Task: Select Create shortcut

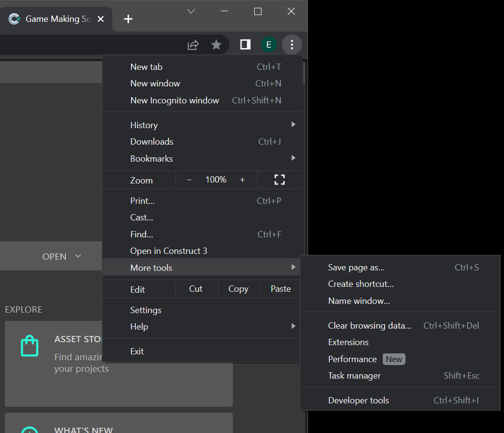Action: pyautogui.click(x=401, y=284)
